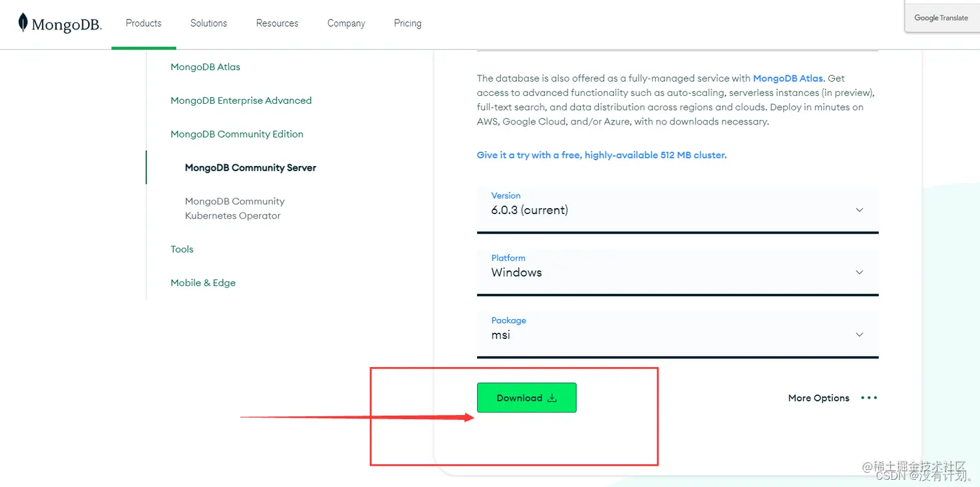Follow the MongoDB Atlas inline link
This screenshot has width=980, height=487.
pyautogui.click(x=787, y=78)
